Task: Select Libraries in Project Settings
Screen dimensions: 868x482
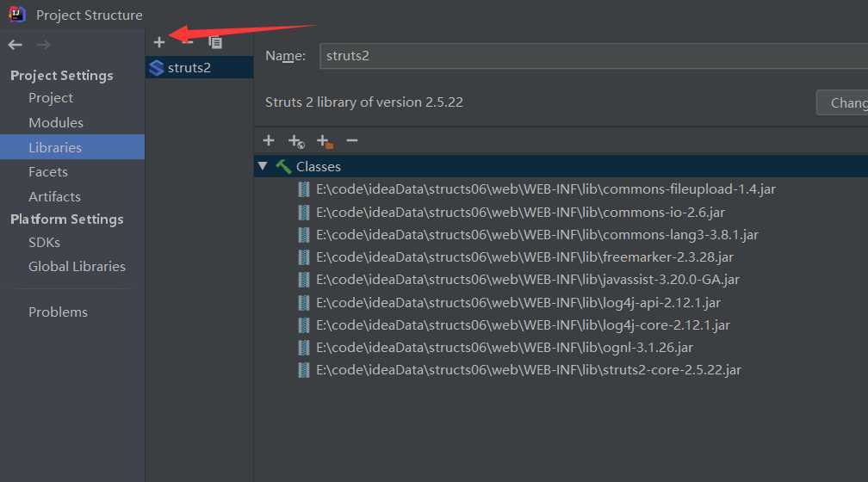Action: (72, 147)
